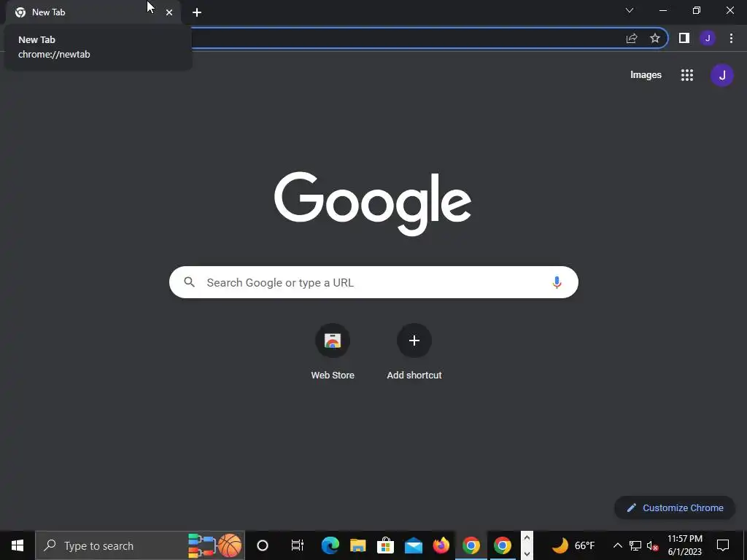Open Windows notification center
The height and width of the screenshot is (560, 747).
[723, 545]
